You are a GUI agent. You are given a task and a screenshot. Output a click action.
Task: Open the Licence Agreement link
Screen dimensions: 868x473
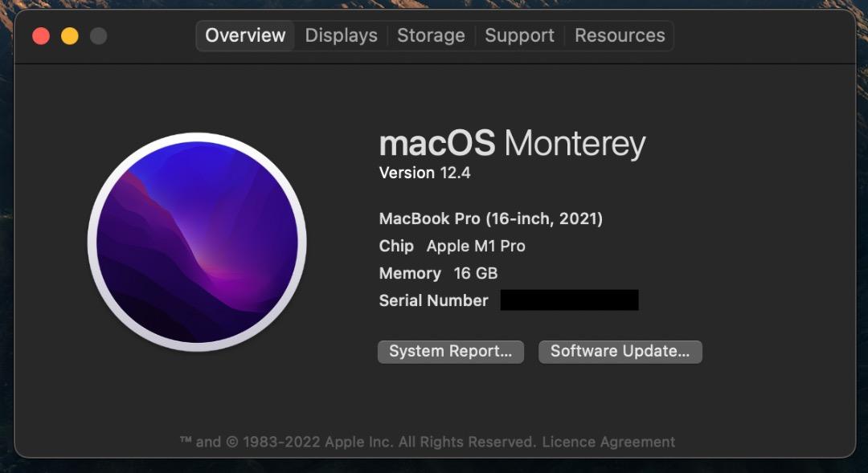(608, 442)
